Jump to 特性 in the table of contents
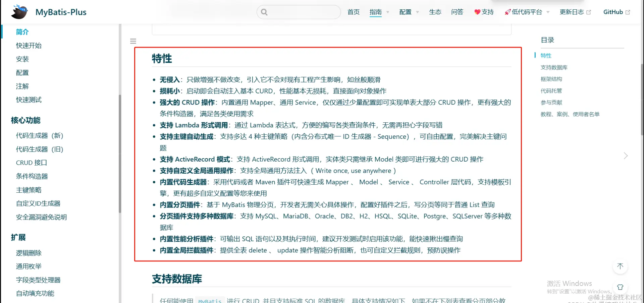 click(546, 56)
